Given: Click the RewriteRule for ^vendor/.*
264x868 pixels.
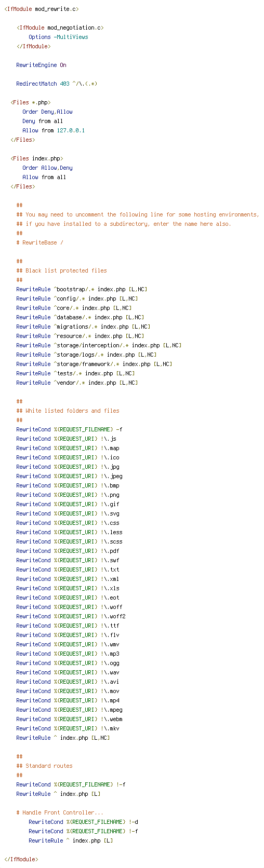Looking at the screenshot, I should point(77,383).
